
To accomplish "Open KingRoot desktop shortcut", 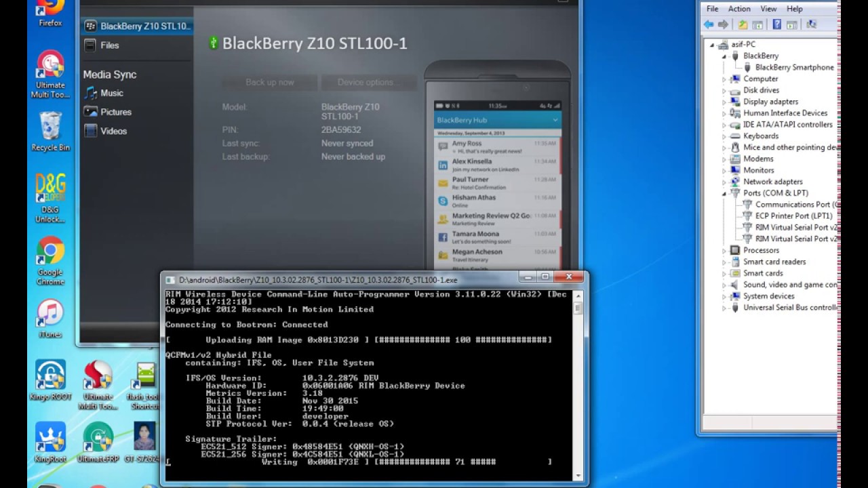I will click(x=50, y=442).
